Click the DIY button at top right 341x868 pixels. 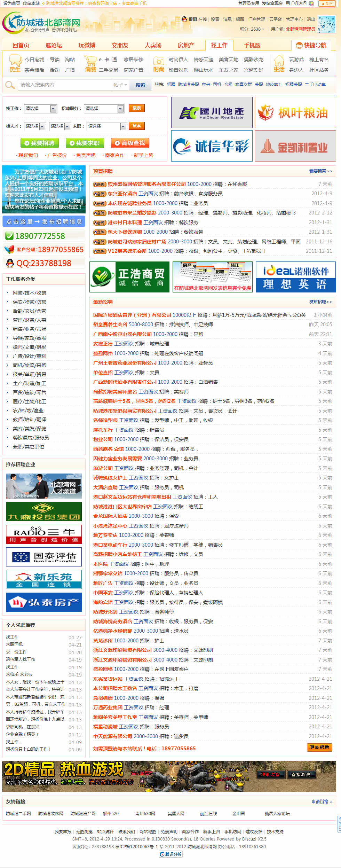tap(327, 4)
